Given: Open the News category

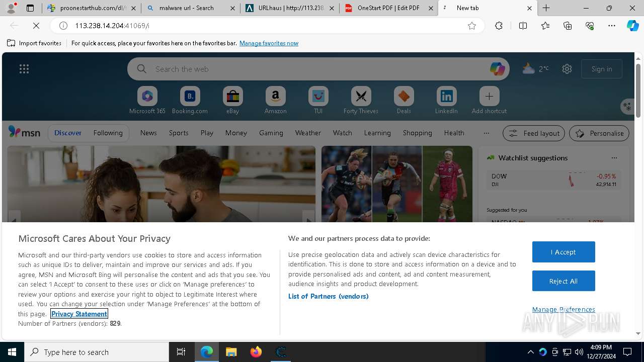Looking at the screenshot, I should (x=148, y=133).
